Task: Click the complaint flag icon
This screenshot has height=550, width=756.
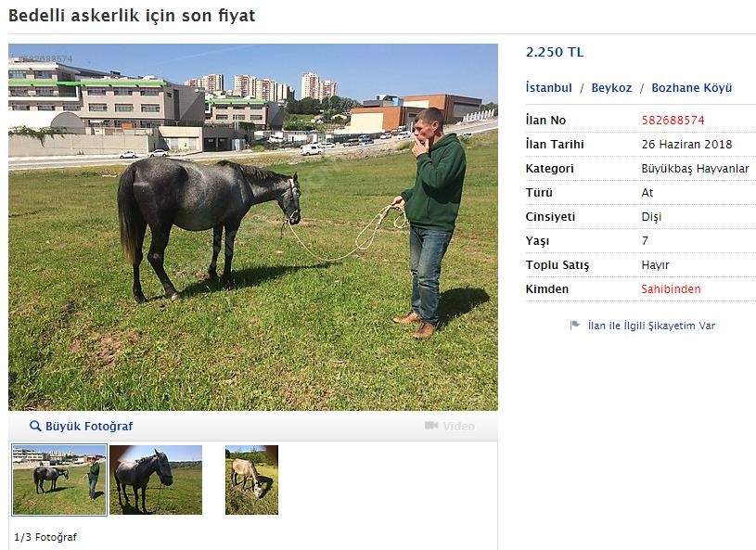Action: pos(575,325)
